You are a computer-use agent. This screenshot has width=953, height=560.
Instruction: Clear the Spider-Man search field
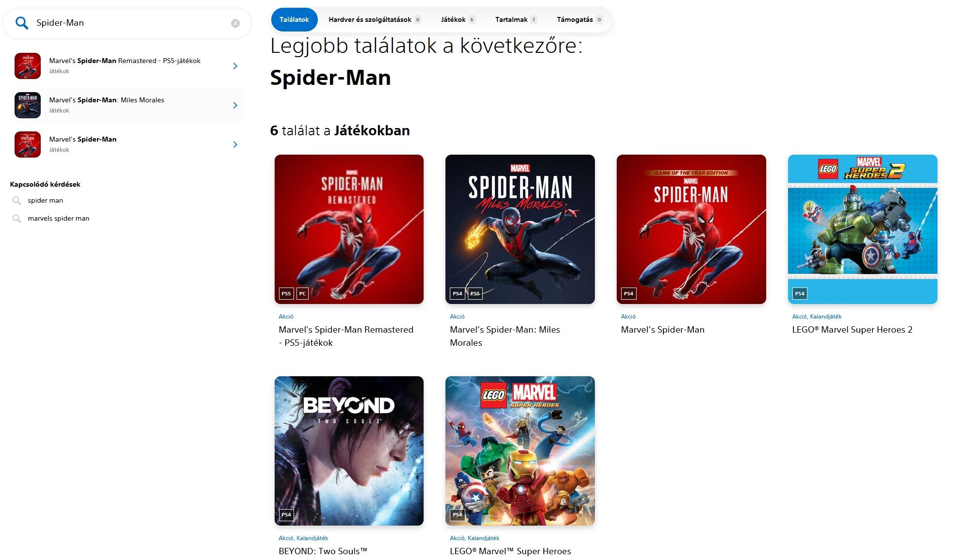pos(235,23)
